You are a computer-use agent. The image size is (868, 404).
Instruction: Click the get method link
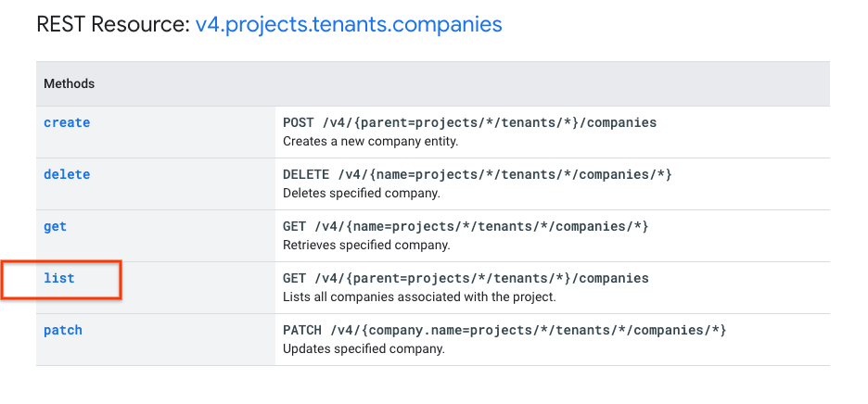coord(56,226)
